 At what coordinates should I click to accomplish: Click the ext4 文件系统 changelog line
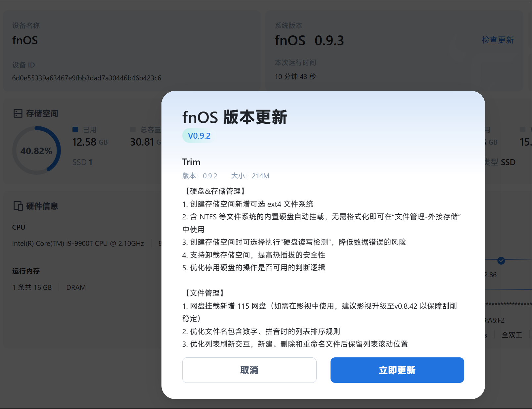[x=248, y=204]
